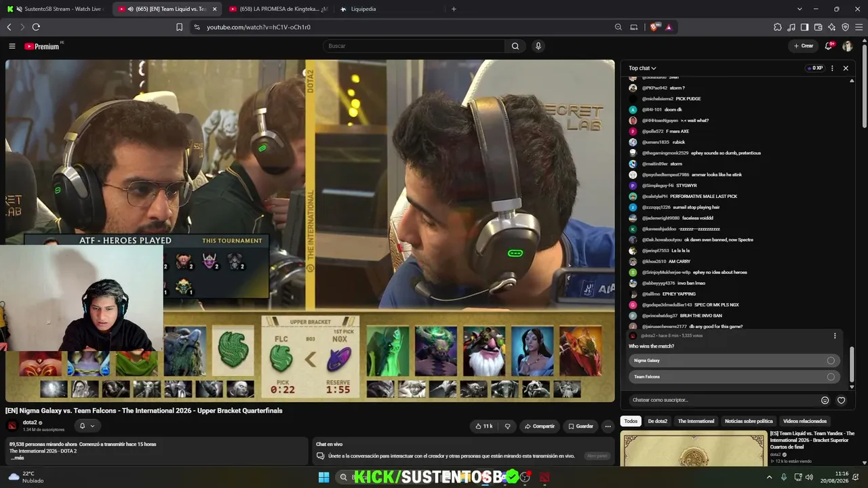Expand the browser tab search chevron

[x=800, y=9]
